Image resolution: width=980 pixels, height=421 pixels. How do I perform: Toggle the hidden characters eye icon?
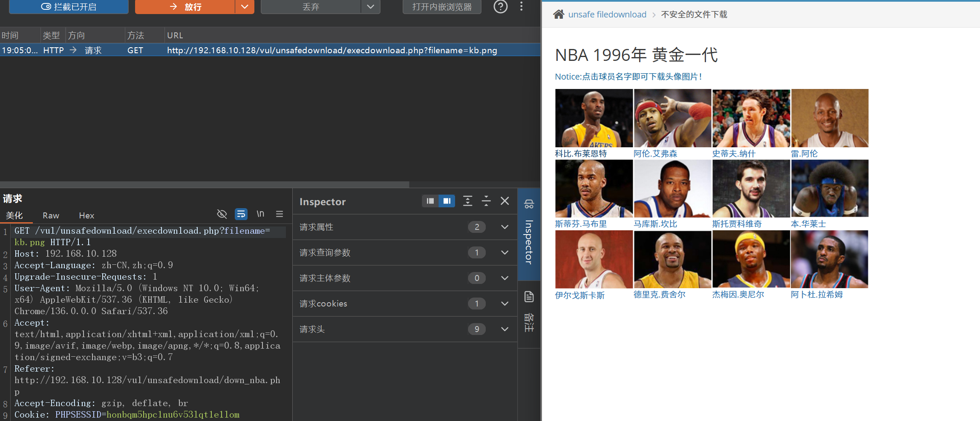[x=222, y=214]
